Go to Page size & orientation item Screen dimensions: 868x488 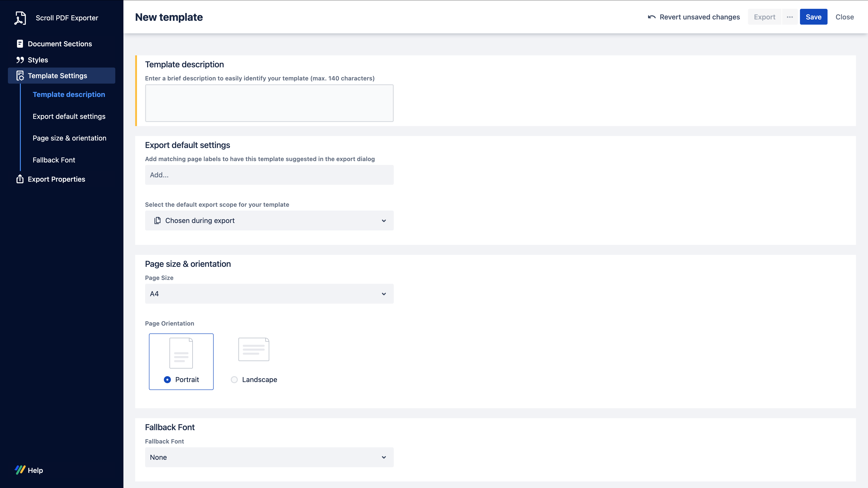(x=69, y=138)
